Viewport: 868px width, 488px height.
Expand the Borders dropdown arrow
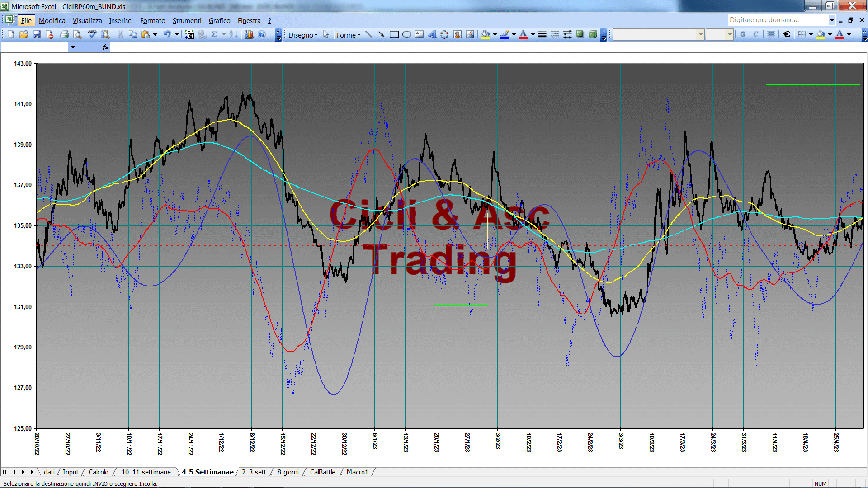[811, 35]
